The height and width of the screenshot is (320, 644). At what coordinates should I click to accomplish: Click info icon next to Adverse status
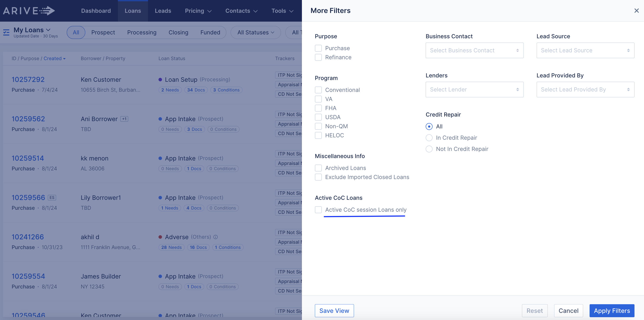pos(216,237)
